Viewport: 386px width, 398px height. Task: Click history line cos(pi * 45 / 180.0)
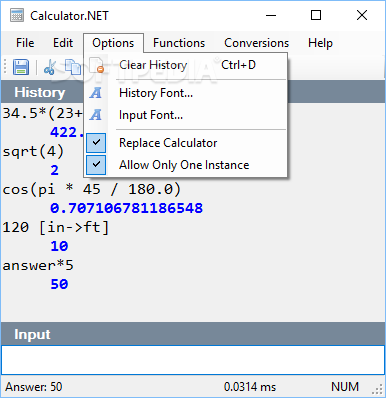pos(92,189)
